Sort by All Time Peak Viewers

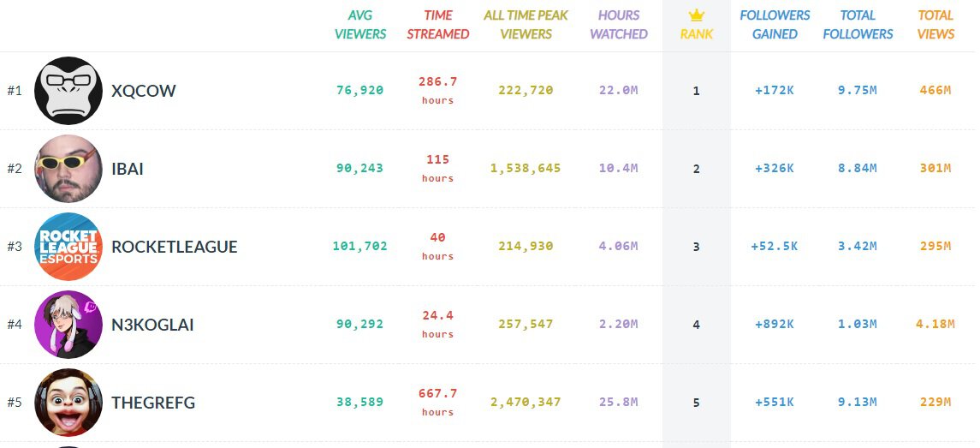coord(526,25)
